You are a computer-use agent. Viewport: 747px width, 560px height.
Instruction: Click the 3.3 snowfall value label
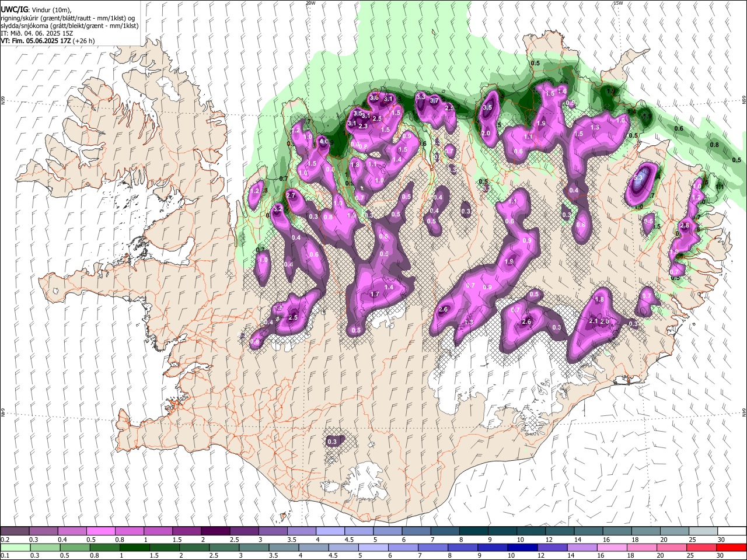click(420, 96)
